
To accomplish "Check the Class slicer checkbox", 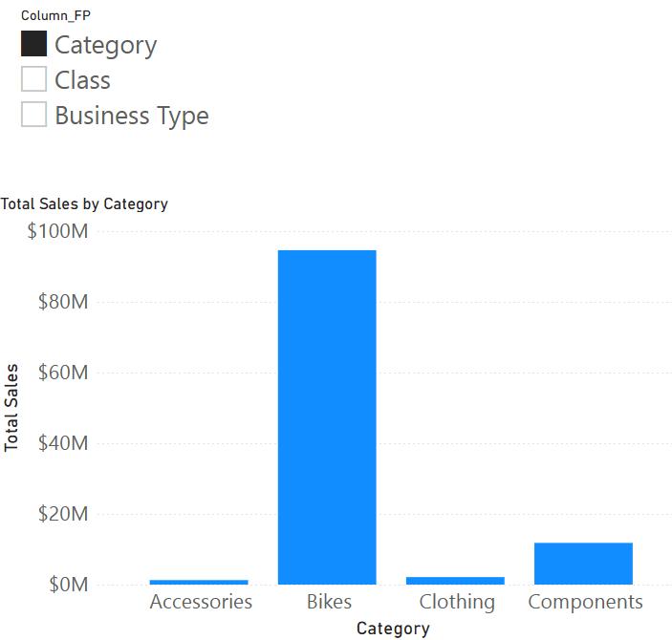I will (33, 79).
